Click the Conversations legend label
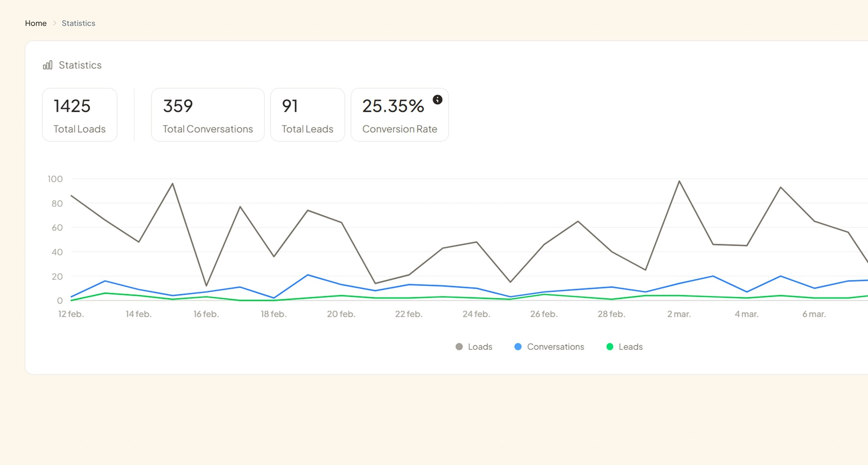868x465 pixels. (x=555, y=347)
